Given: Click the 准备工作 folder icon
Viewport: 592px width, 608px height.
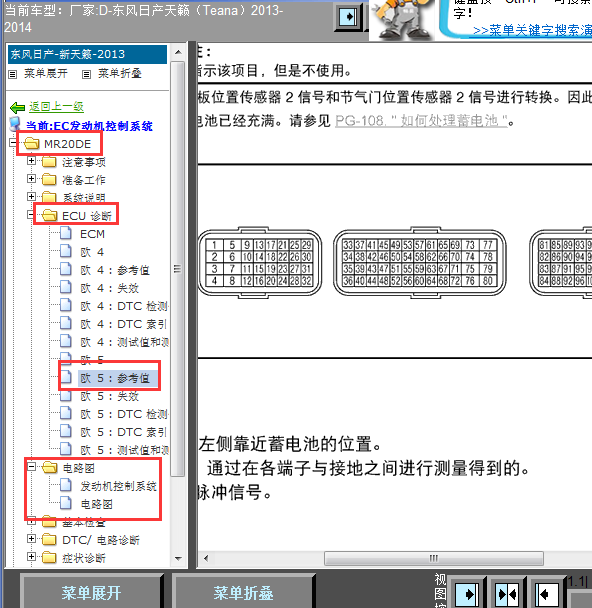Looking at the screenshot, I should click(x=49, y=180).
